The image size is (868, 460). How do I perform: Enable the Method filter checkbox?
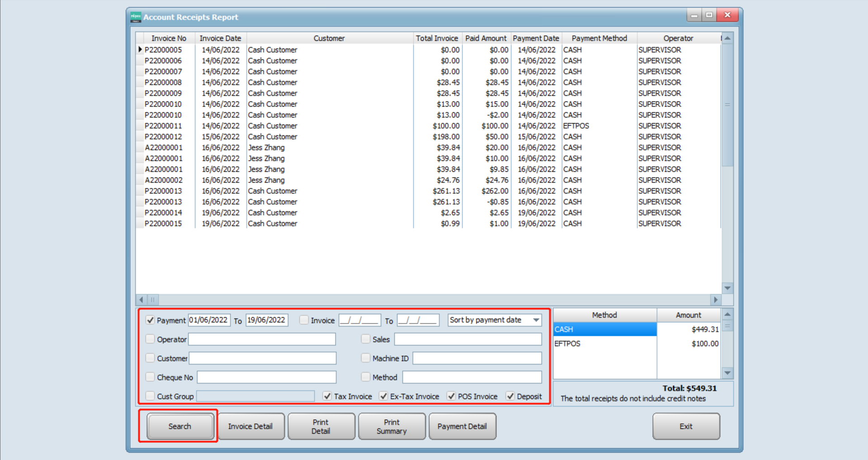click(366, 377)
